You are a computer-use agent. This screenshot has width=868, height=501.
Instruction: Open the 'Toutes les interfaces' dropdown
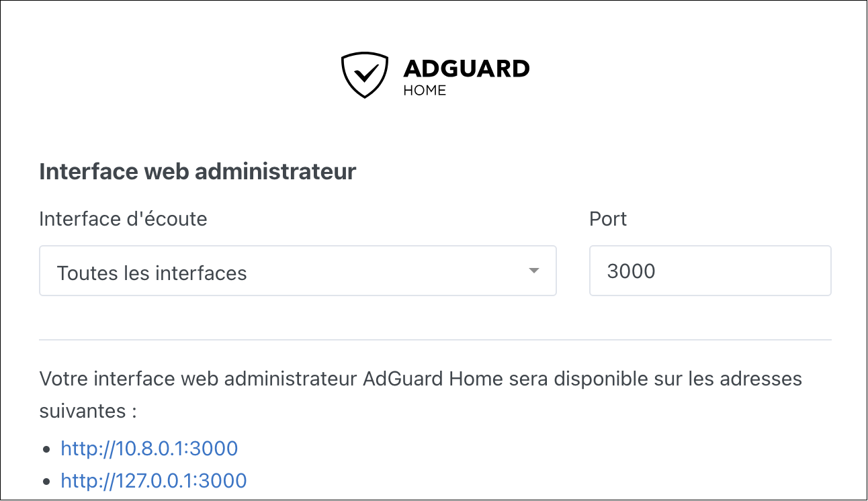[298, 271]
